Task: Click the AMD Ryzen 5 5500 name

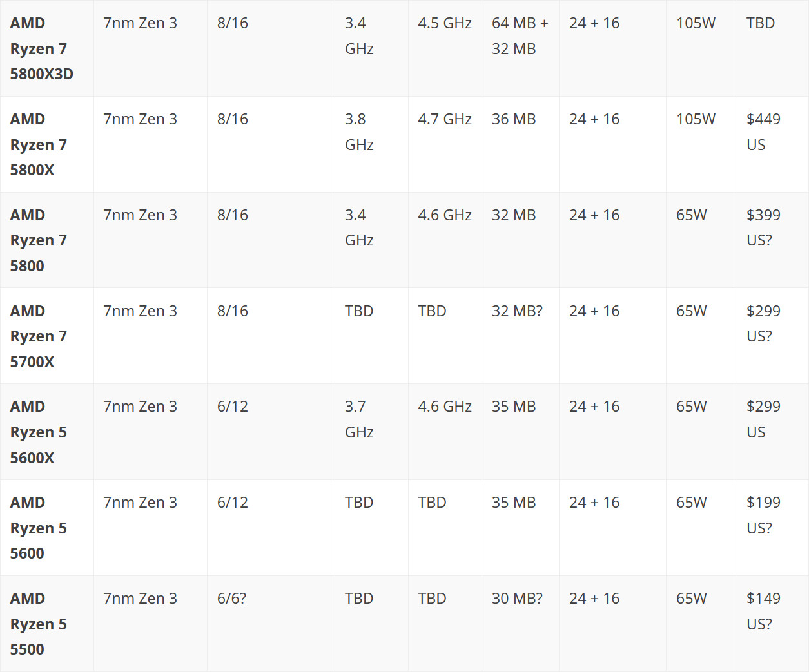Action: pyautogui.click(x=39, y=624)
